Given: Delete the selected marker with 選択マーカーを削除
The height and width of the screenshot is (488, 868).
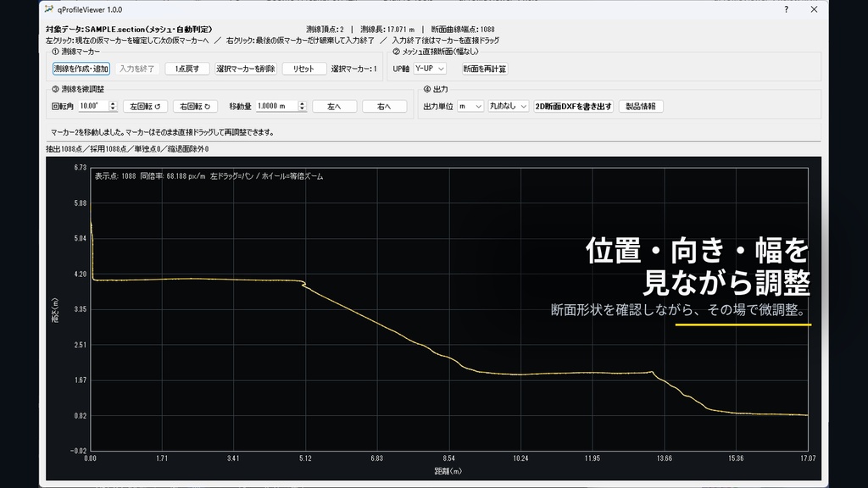Looking at the screenshot, I should [x=246, y=69].
